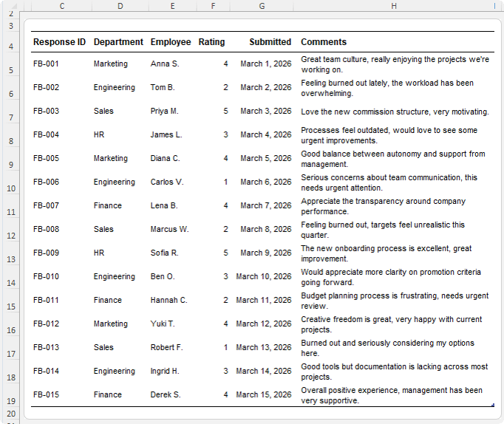Image resolution: width=504 pixels, height=424 pixels.
Task: Click the Rating header cell
Action: [x=211, y=42]
